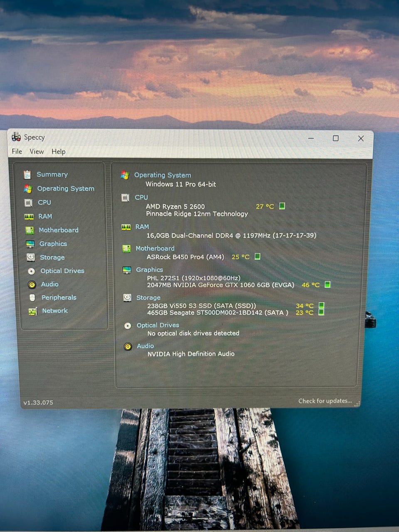The image size is (399, 532).
Task: Click the Windows flag icon in summary pane
Action: pyautogui.click(x=125, y=175)
